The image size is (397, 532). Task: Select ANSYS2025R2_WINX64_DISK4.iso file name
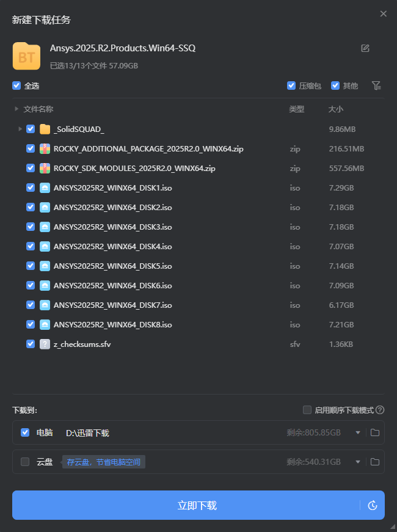[x=112, y=246]
